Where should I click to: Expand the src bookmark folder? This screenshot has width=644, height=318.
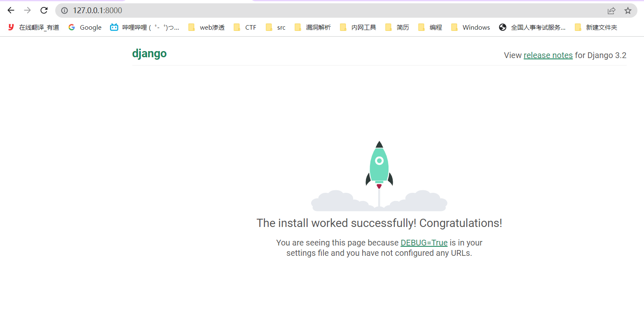(x=276, y=28)
